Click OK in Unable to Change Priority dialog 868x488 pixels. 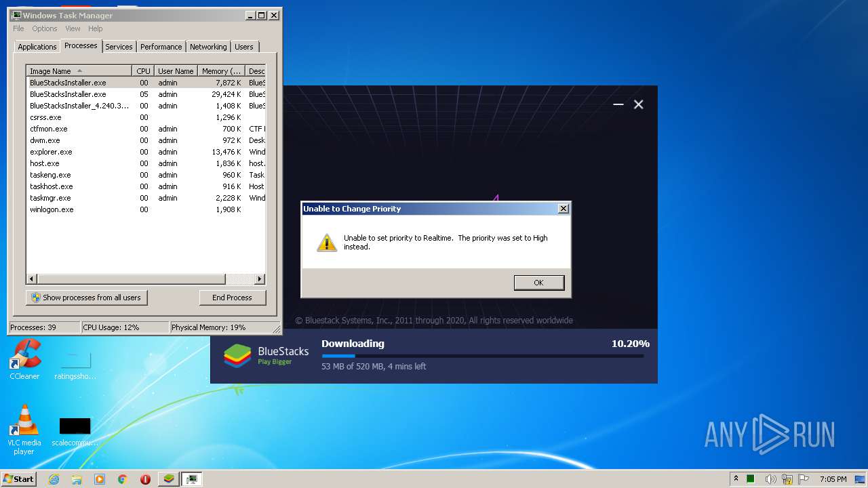pyautogui.click(x=539, y=283)
